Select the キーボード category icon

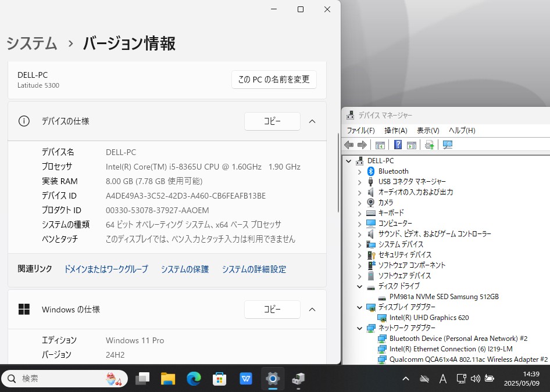pyautogui.click(x=371, y=213)
